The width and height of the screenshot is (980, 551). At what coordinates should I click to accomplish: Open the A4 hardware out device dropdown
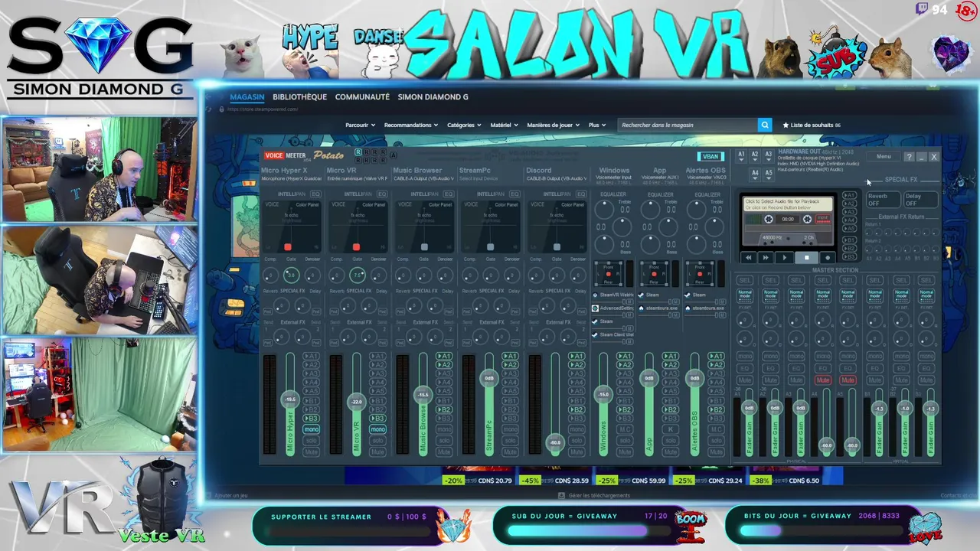click(755, 174)
